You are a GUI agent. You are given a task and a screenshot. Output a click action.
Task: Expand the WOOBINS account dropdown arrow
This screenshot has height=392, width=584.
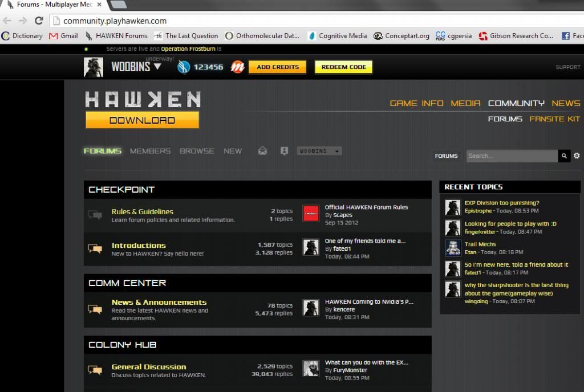157,66
